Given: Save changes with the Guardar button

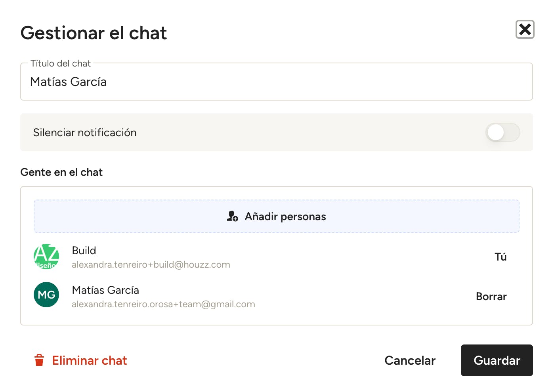Looking at the screenshot, I should click(x=497, y=360).
